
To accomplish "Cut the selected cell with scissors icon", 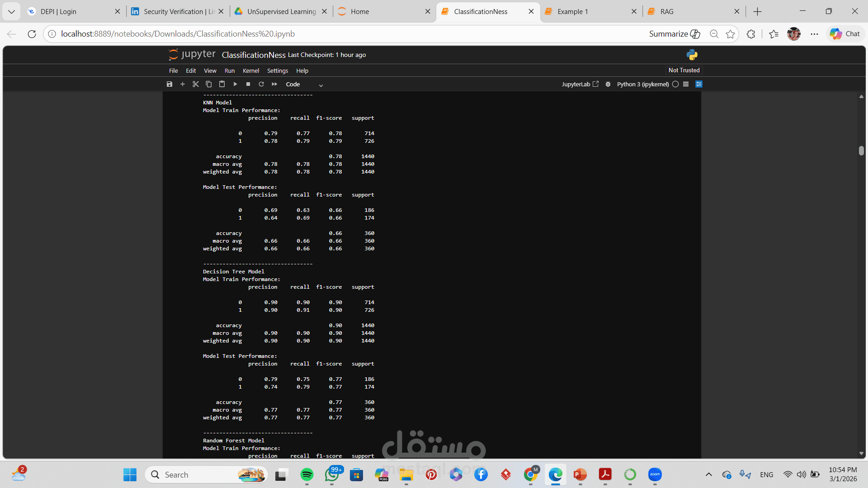I will click(196, 84).
